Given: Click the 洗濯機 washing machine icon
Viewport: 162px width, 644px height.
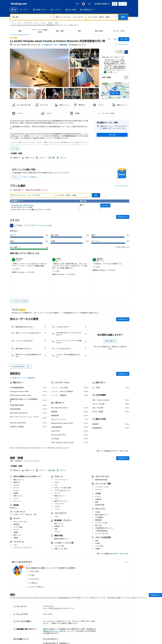Looking at the screenshot, I should click(72, 113).
